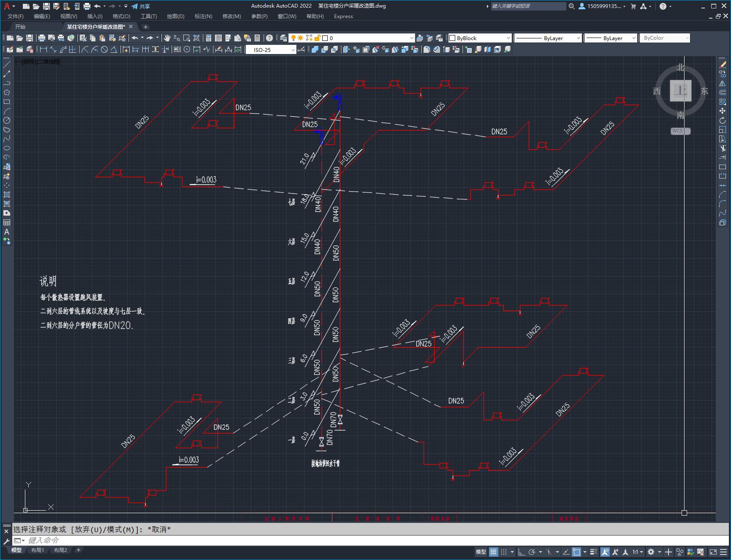Click the Help question mark in toolbar
The height and width of the screenshot is (560, 731).
click(269, 38)
